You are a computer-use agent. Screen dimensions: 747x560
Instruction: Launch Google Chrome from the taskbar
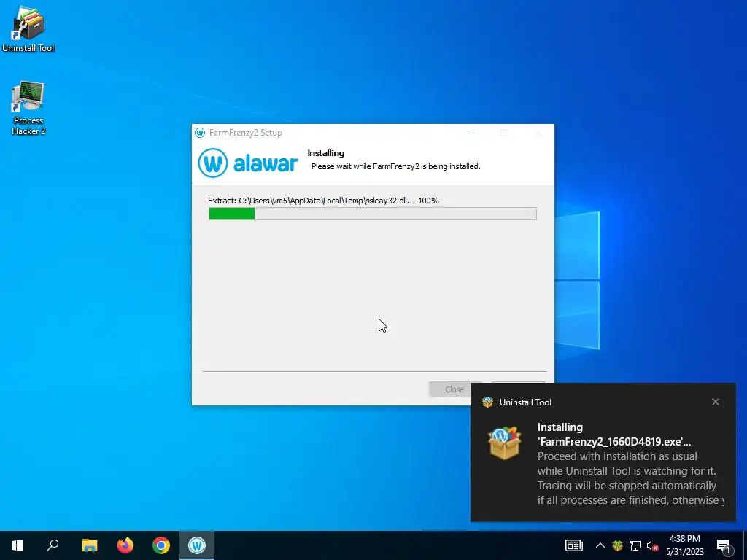[161, 545]
